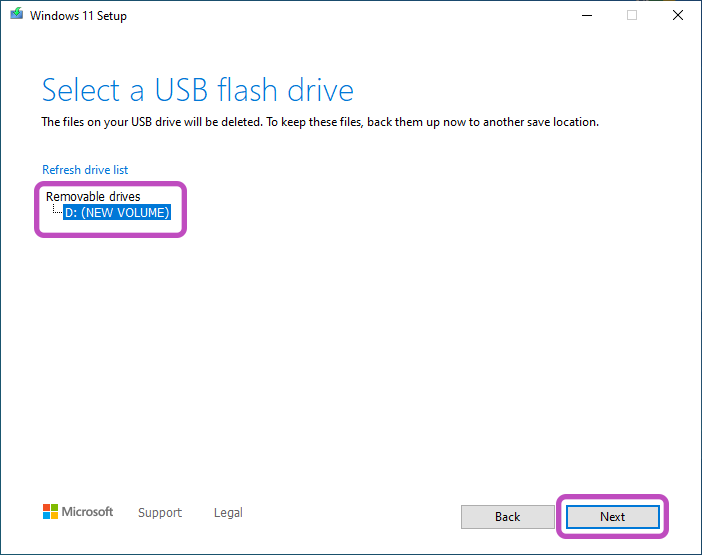Click the dotted tree connector beside D: drive
The height and width of the screenshot is (555, 702).
click(57, 209)
